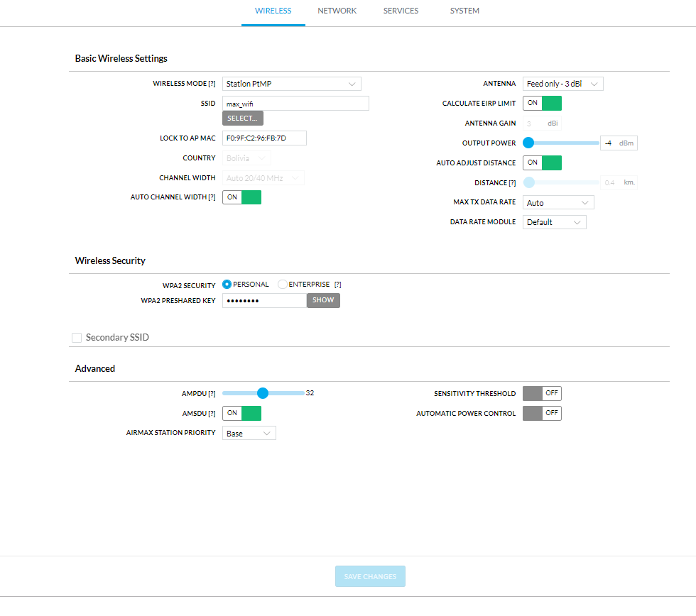696x616 pixels.
Task: Expand the Wireless Mode dropdown
Action: tap(292, 84)
